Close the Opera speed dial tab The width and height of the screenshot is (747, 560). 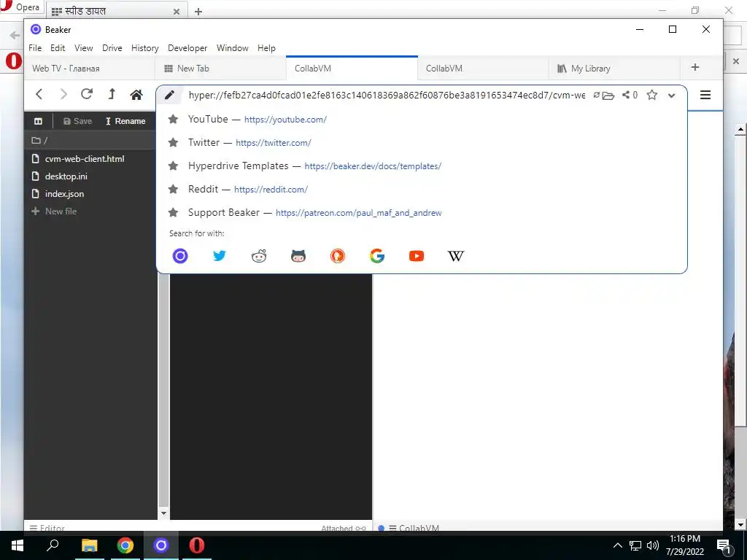coord(177,12)
